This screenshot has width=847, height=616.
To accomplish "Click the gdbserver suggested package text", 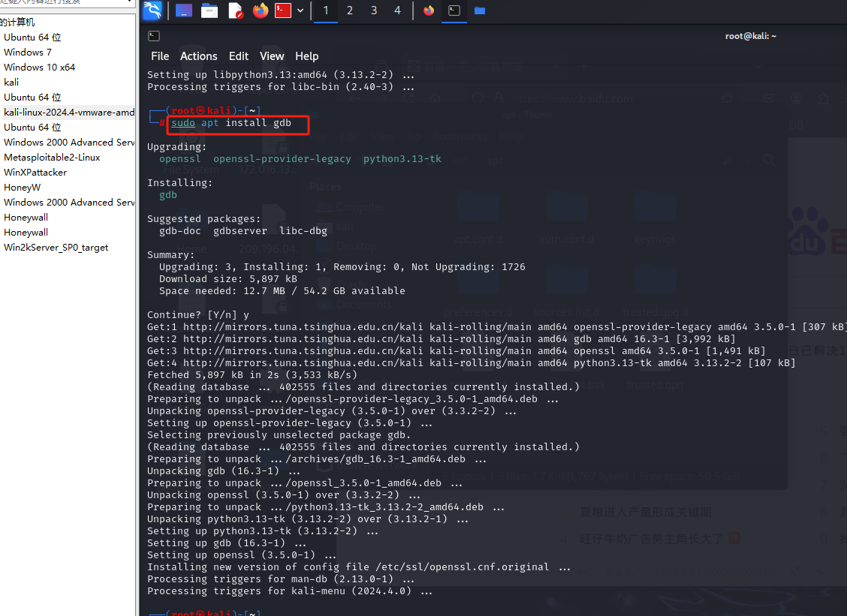I will (x=240, y=231).
